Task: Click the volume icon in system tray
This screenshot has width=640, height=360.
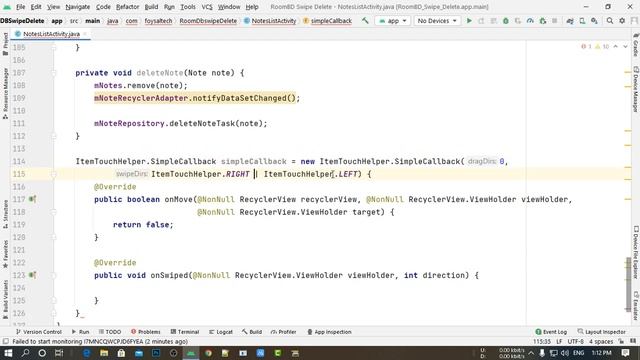Action: point(564,353)
